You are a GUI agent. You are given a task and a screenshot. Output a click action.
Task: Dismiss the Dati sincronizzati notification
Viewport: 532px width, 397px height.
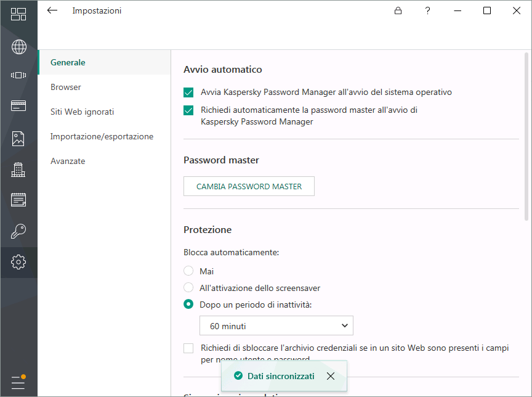[331, 376]
